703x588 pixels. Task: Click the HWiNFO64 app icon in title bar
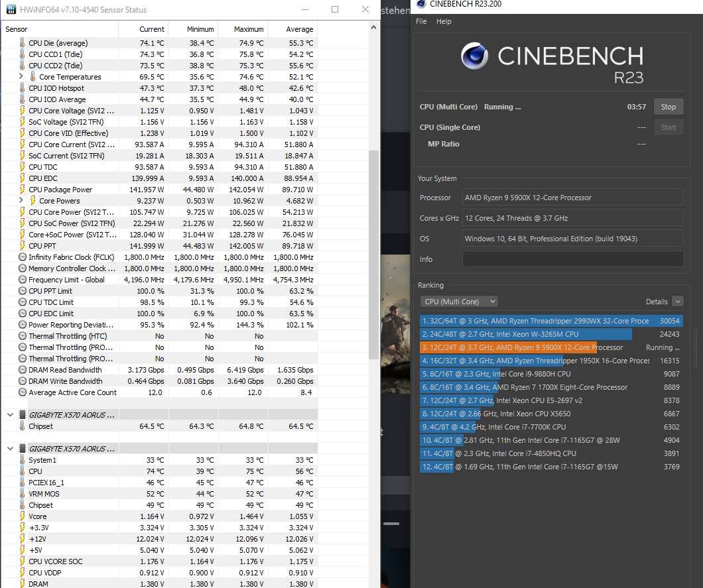(x=11, y=9)
